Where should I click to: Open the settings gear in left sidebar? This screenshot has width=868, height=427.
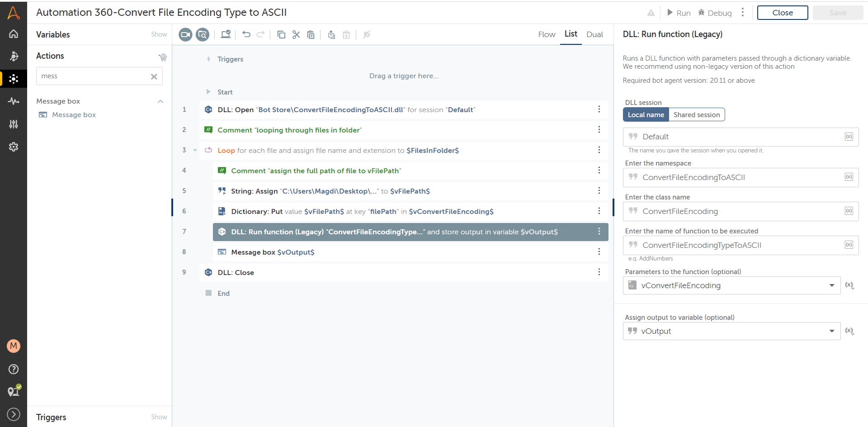(x=14, y=147)
